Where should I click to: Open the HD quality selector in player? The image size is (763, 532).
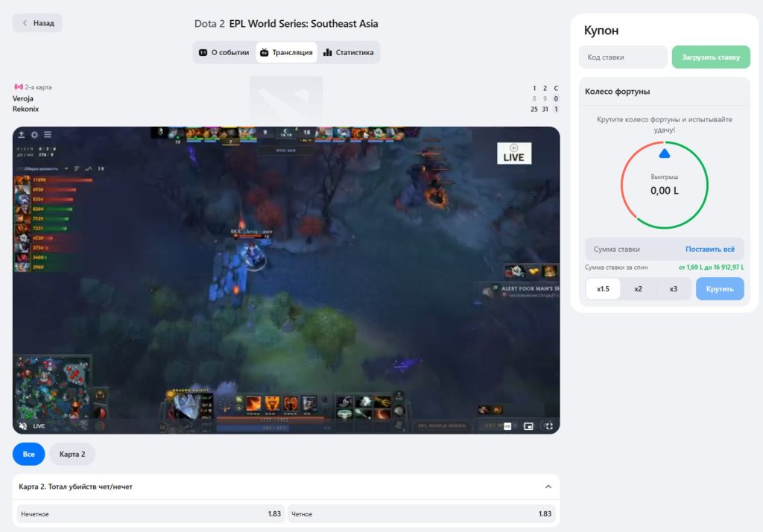click(x=507, y=426)
